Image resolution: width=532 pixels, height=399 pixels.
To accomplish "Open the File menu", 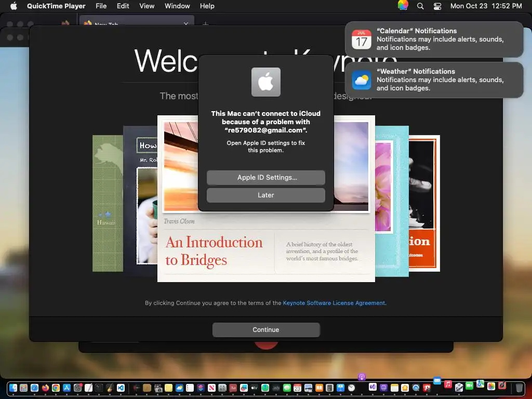I will tap(101, 6).
